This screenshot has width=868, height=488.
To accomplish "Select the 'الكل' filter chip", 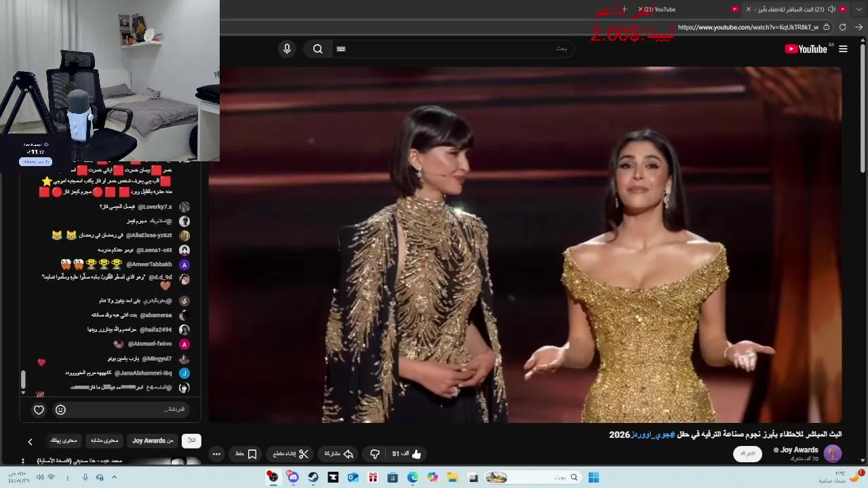I will [192, 441].
